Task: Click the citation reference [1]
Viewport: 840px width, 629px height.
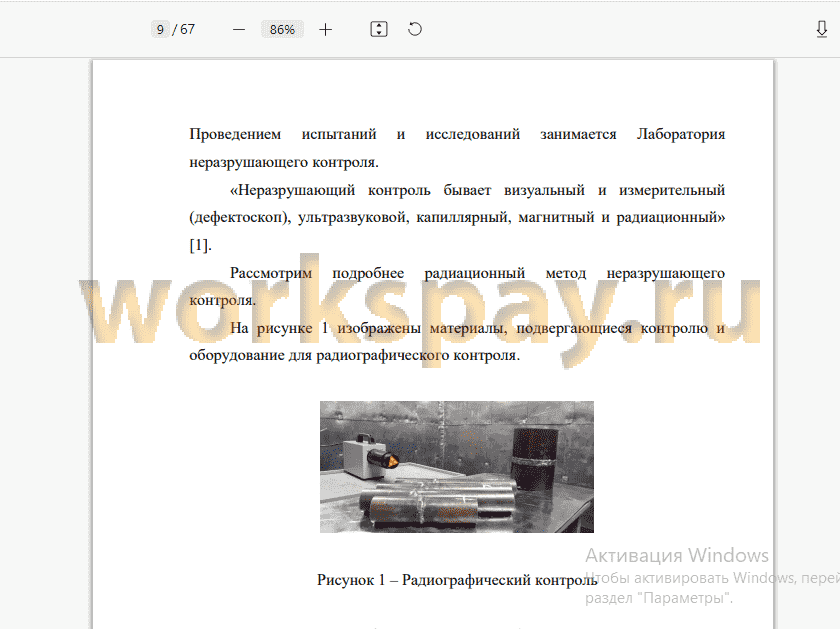Action: tap(200, 245)
